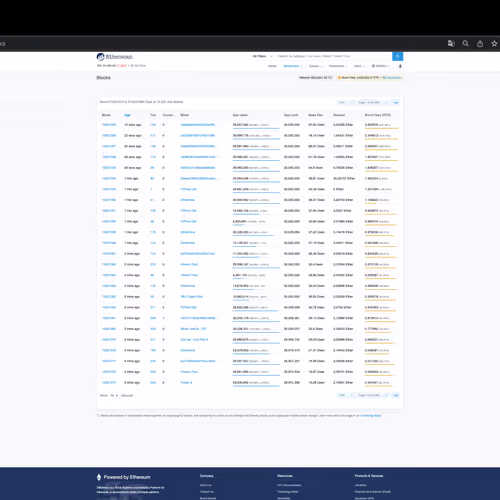Screen dimensions: 500x500
Task: Click the bottom First page button
Action: pos(342,395)
